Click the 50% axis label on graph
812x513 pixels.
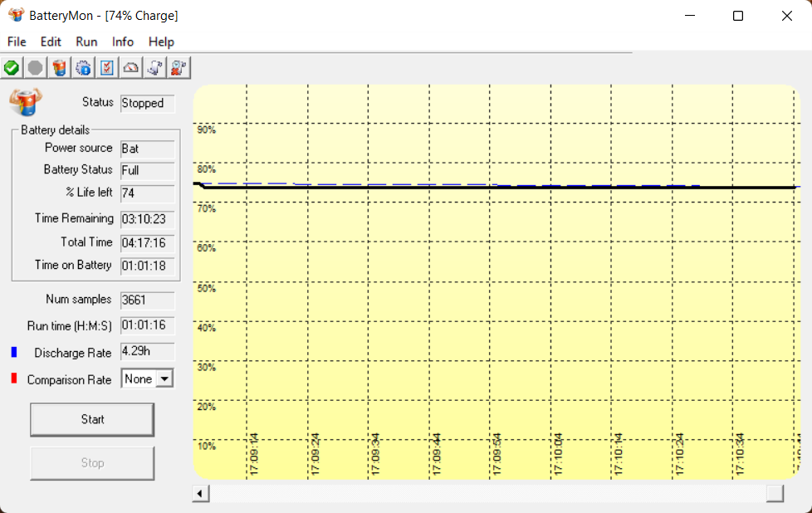click(206, 288)
